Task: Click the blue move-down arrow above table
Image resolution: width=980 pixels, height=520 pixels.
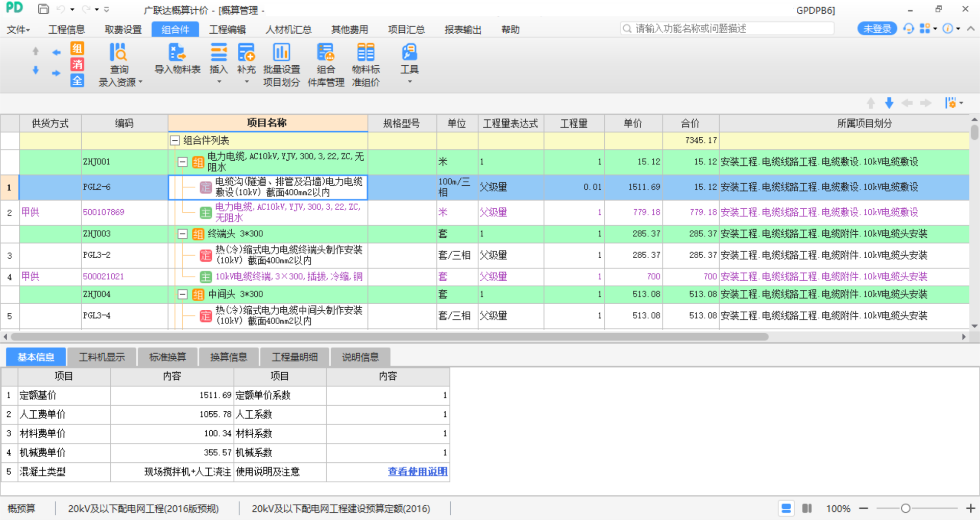Action: point(889,103)
